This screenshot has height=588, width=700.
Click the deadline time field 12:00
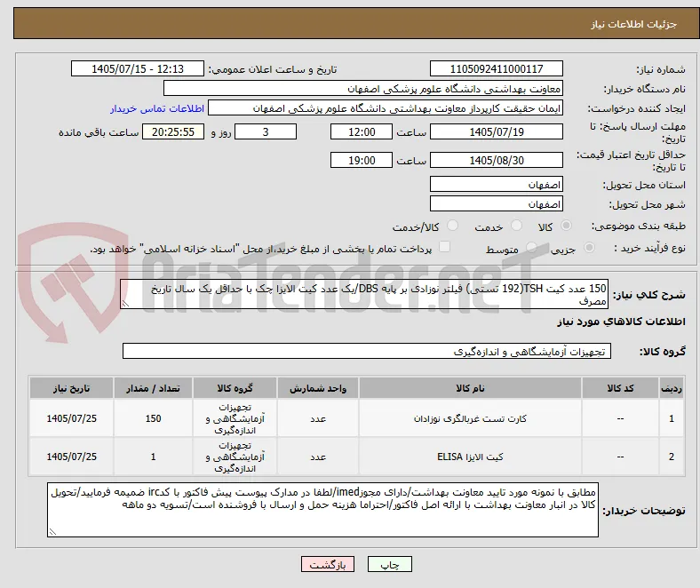362,131
